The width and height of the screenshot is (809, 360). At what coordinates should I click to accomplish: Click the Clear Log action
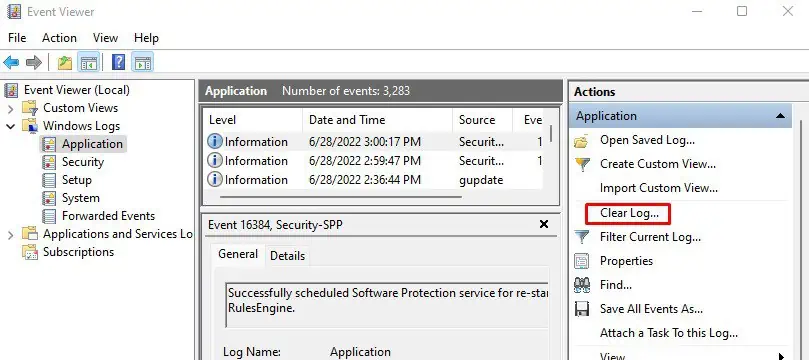coord(629,213)
